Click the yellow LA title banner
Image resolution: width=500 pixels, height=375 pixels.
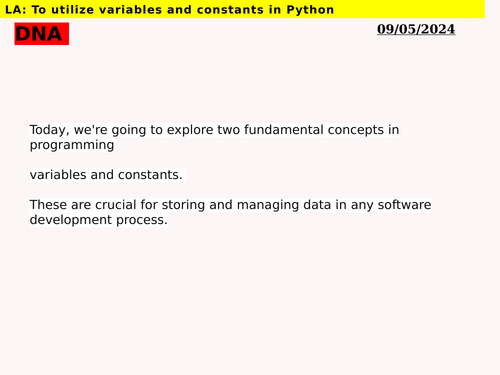click(242, 9)
